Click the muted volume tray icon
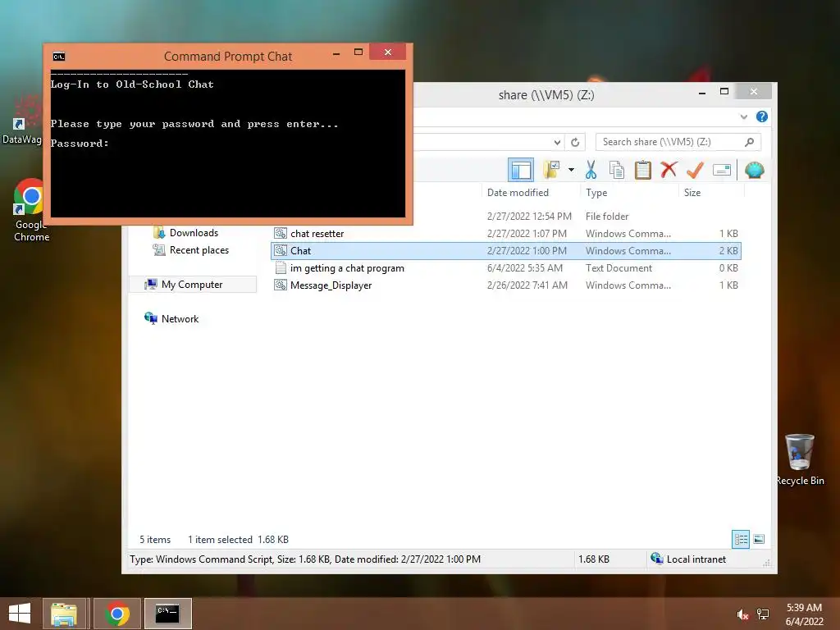 click(x=742, y=614)
